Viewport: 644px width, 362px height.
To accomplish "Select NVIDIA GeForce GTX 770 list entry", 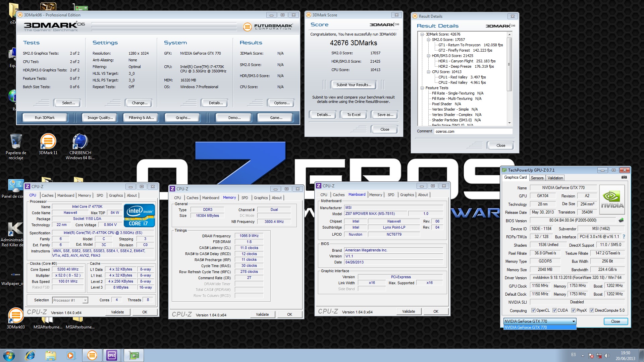I will [540, 327].
